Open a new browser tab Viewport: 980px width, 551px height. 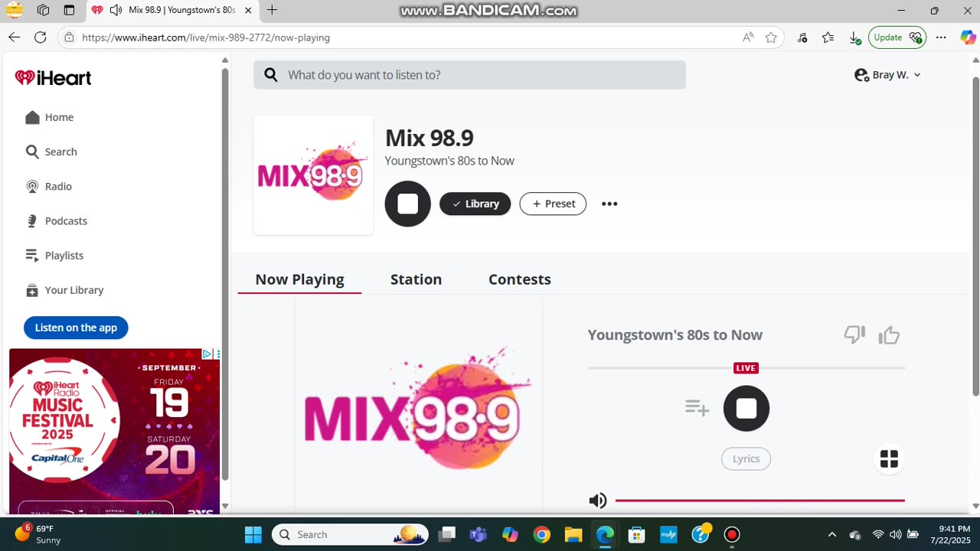point(272,10)
